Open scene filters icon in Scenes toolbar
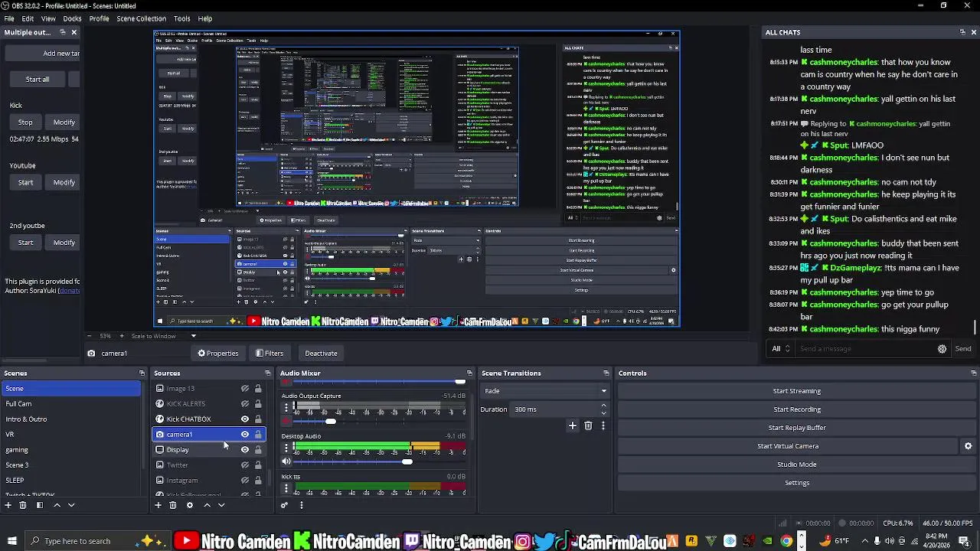Screen dimensions: 980x551 pos(40,505)
